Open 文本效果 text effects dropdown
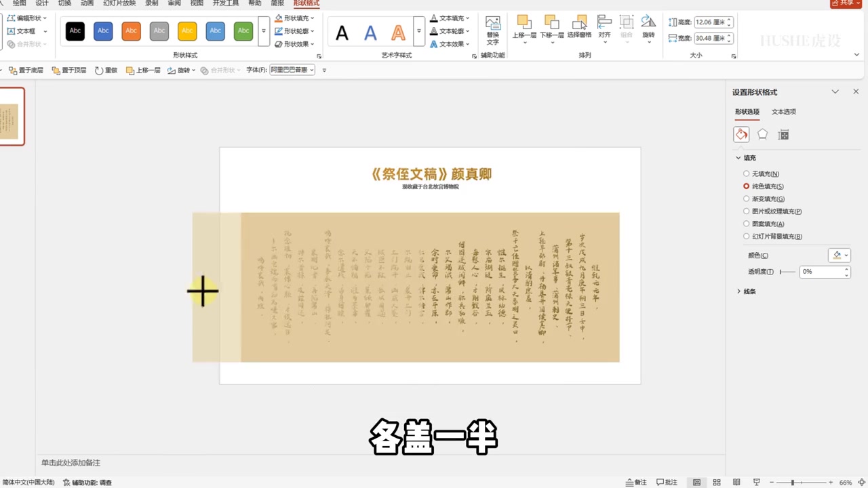 pyautogui.click(x=451, y=44)
